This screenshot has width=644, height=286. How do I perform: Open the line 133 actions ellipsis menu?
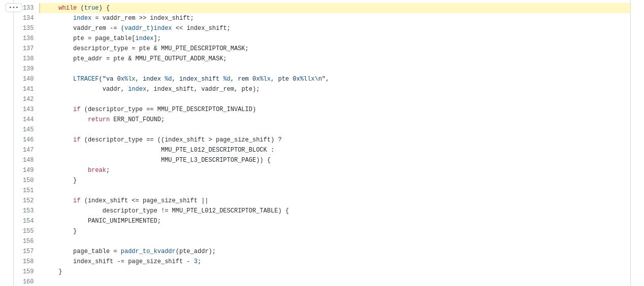pyautogui.click(x=14, y=8)
